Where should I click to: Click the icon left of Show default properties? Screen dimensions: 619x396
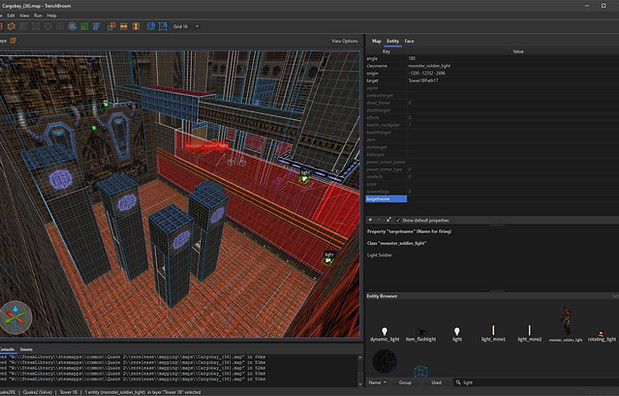click(388, 220)
